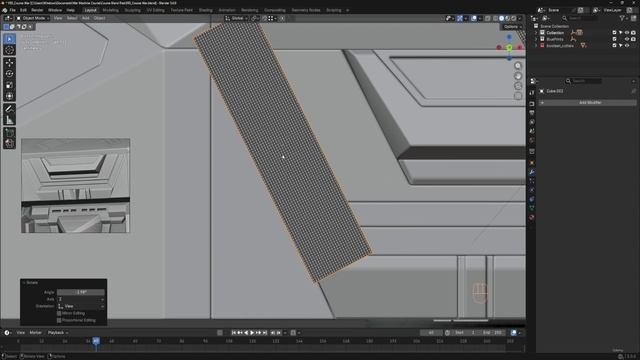The width and height of the screenshot is (640, 360).
Task: Open the viewport Options dropdown
Action: pyautogui.click(x=512, y=27)
